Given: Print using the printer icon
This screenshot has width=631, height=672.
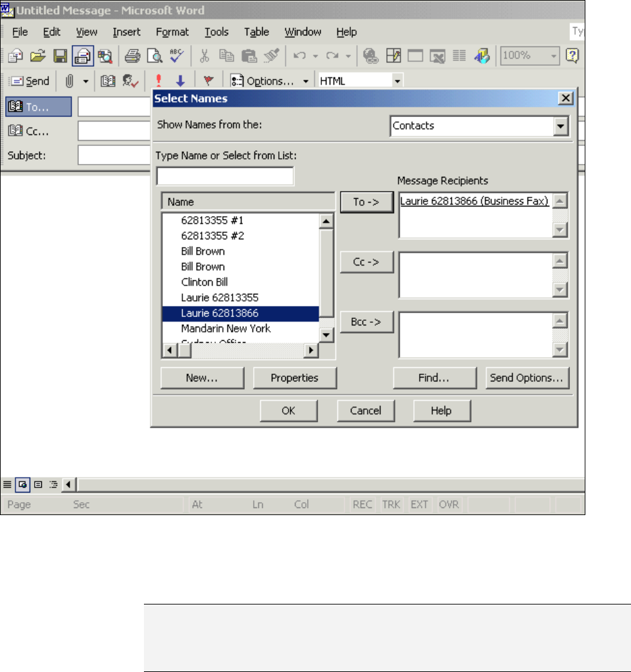Looking at the screenshot, I should tap(132, 56).
